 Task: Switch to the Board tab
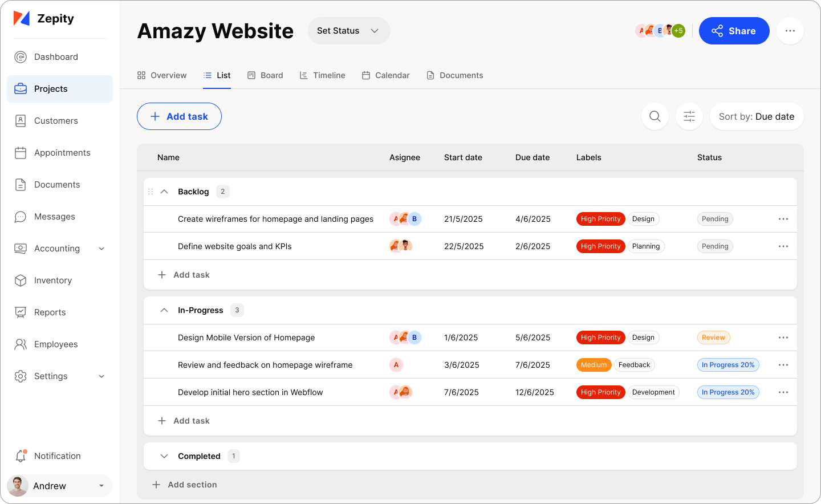265,75
